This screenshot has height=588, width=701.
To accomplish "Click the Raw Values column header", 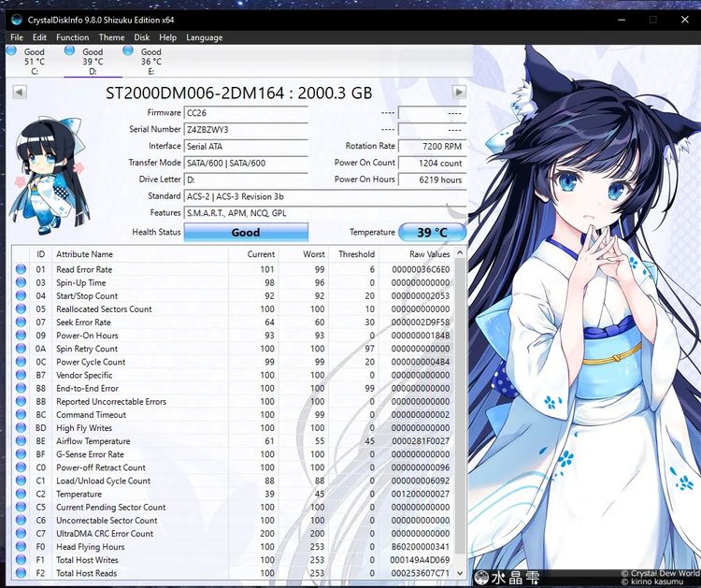I will tap(429, 254).
